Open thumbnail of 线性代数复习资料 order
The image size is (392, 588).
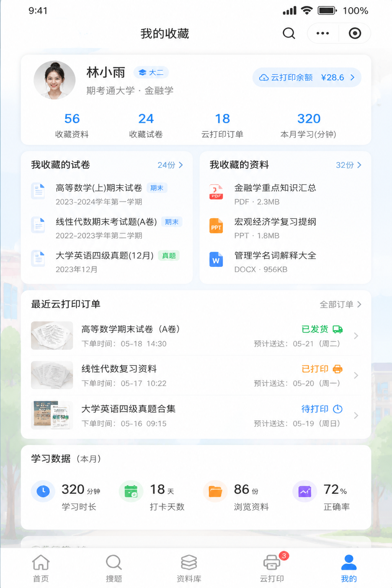52,375
